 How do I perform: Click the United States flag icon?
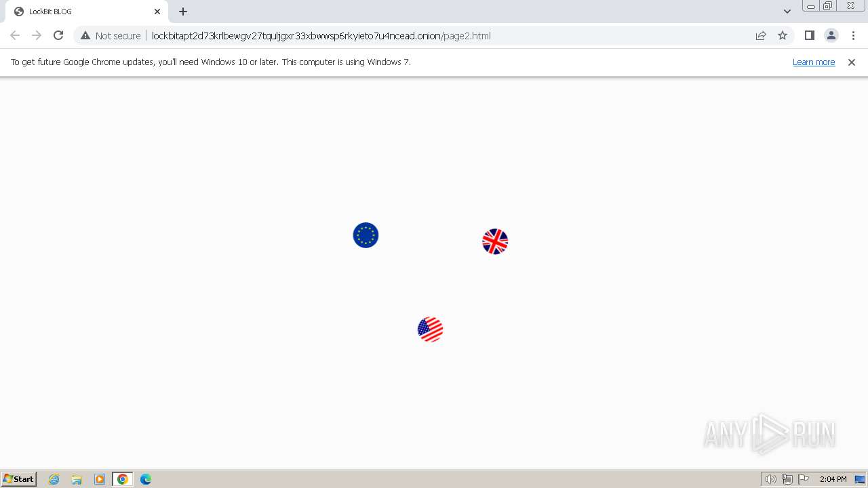(431, 329)
